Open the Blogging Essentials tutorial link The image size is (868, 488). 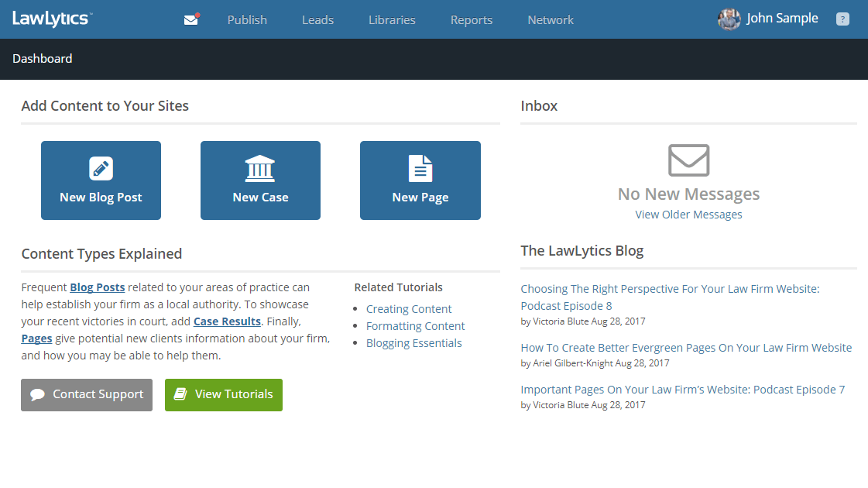click(413, 343)
